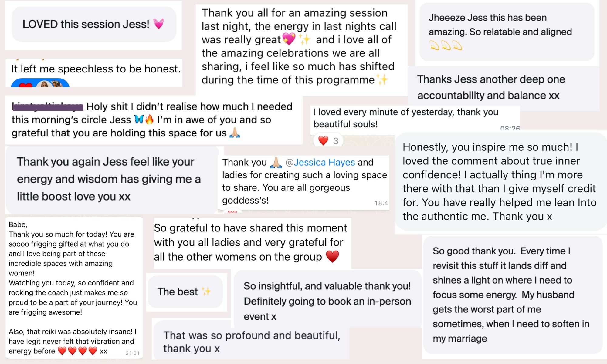Click the pink heart after 'LOVED this session Jess!'
The width and height of the screenshot is (607, 364).
point(159,24)
